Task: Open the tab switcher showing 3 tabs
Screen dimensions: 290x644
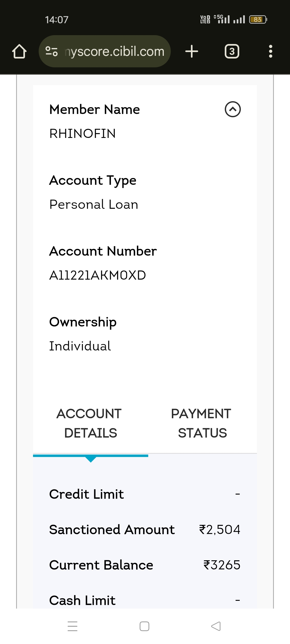Action: pyautogui.click(x=232, y=51)
